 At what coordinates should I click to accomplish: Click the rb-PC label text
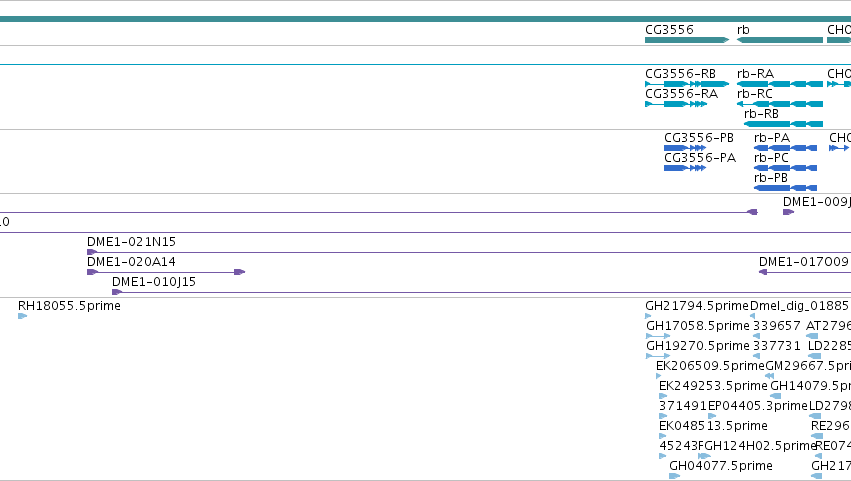(x=771, y=157)
